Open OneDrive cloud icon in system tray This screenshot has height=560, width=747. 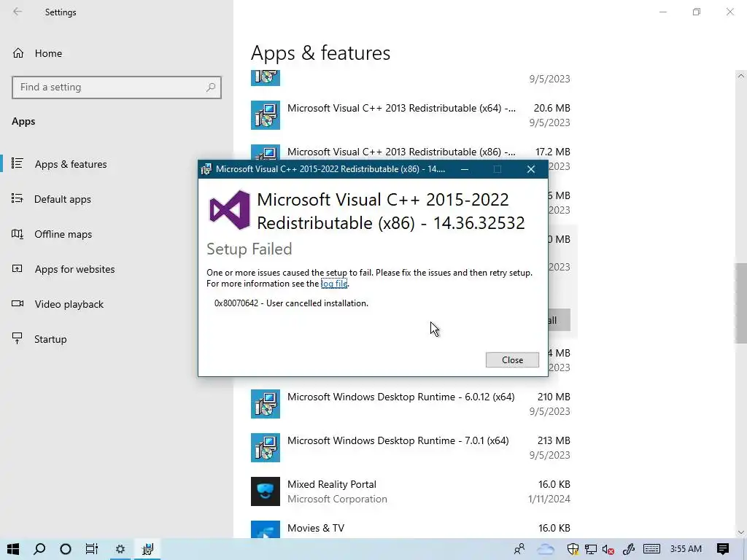click(x=546, y=549)
